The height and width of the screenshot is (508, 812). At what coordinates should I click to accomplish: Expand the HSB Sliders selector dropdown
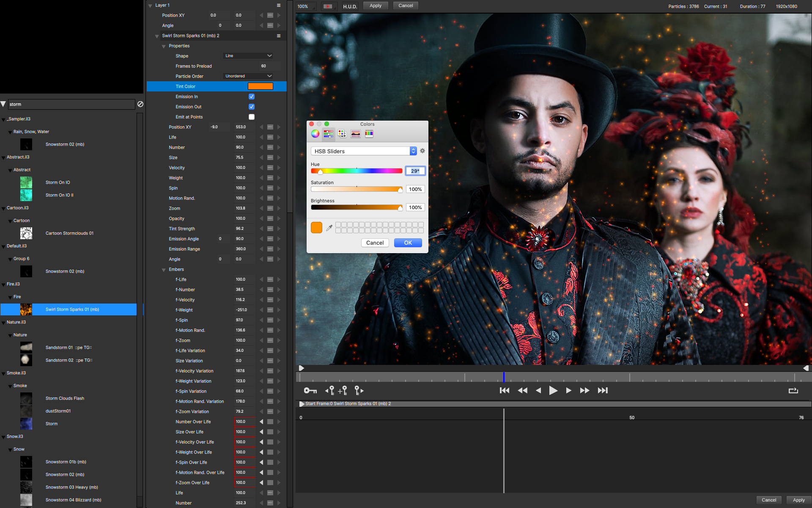tap(412, 151)
